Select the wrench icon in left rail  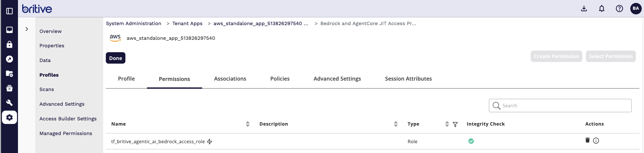(x=9, y=103)
